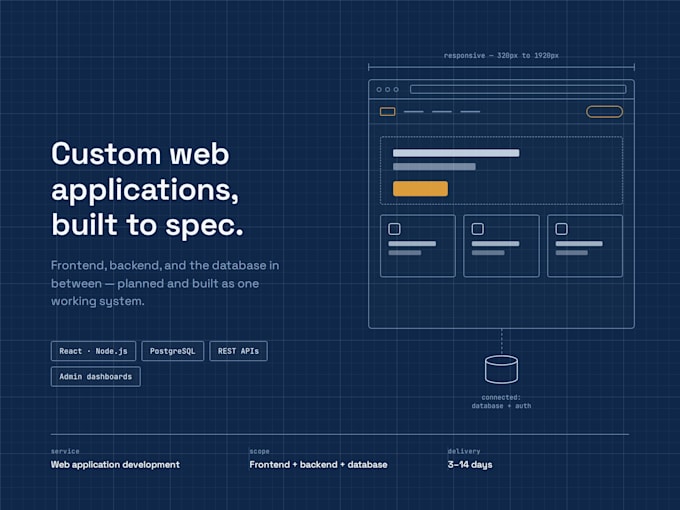This screenshot has height=510, width=680.
Task: Select the Admin dashboards tag
Action: (95, 376)
